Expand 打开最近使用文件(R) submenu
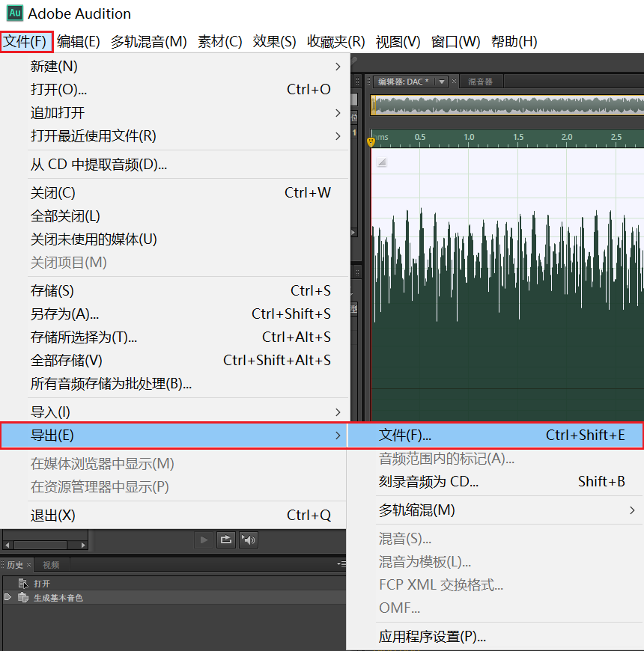 [174, 136]
